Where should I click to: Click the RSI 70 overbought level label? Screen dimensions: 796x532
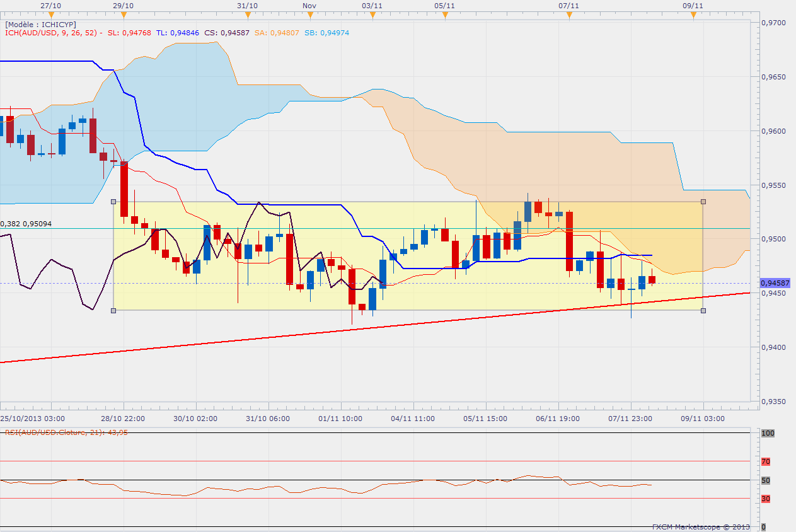point(766,461)
